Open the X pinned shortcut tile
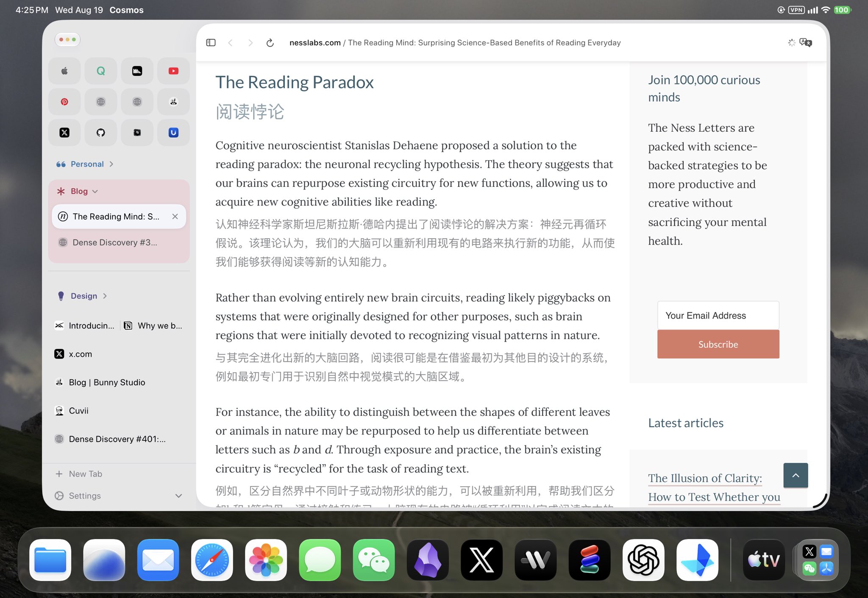Image resolution: width=868 pixels, height=598 pixels. point(64,133)
